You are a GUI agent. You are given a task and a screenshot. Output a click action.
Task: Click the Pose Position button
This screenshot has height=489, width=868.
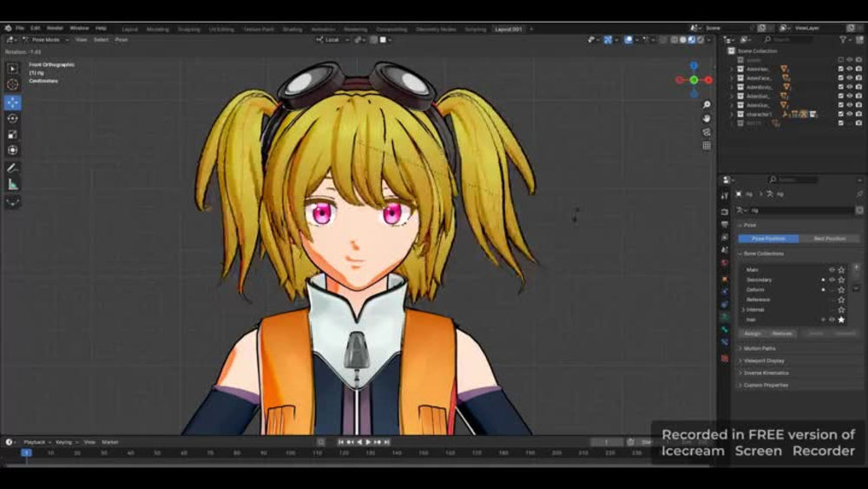(x=768, y=238)
